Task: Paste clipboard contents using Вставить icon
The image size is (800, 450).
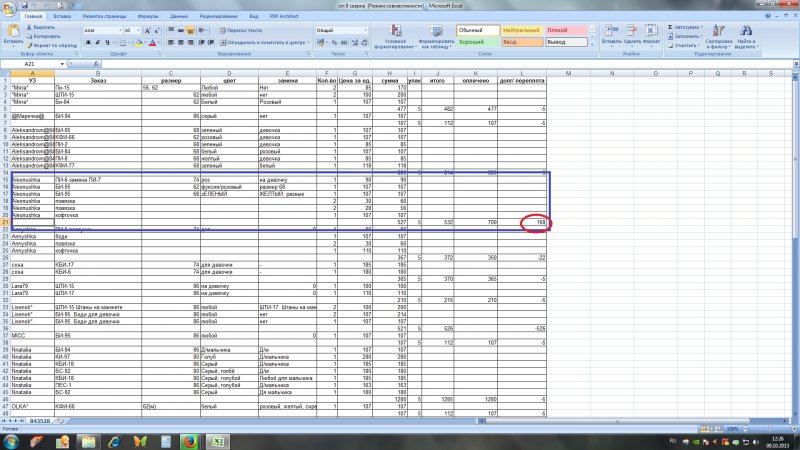Action: click(13, 34)
